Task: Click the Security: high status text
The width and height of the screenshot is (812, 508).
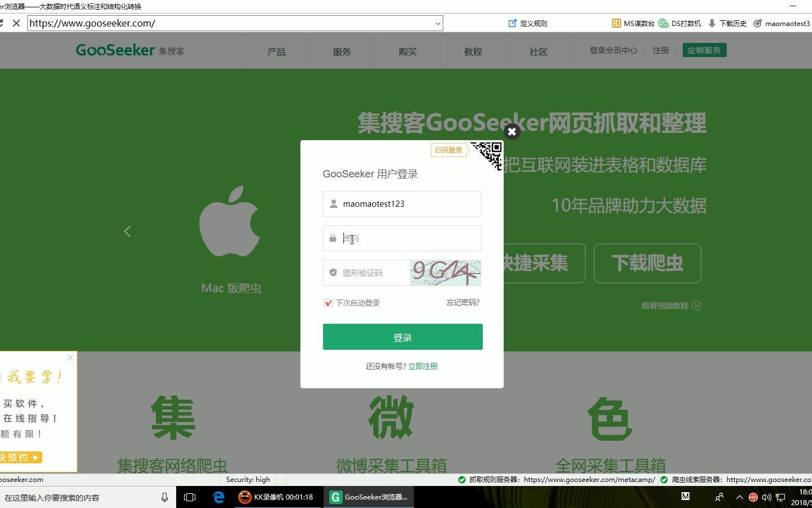Action: click(248, 480)
